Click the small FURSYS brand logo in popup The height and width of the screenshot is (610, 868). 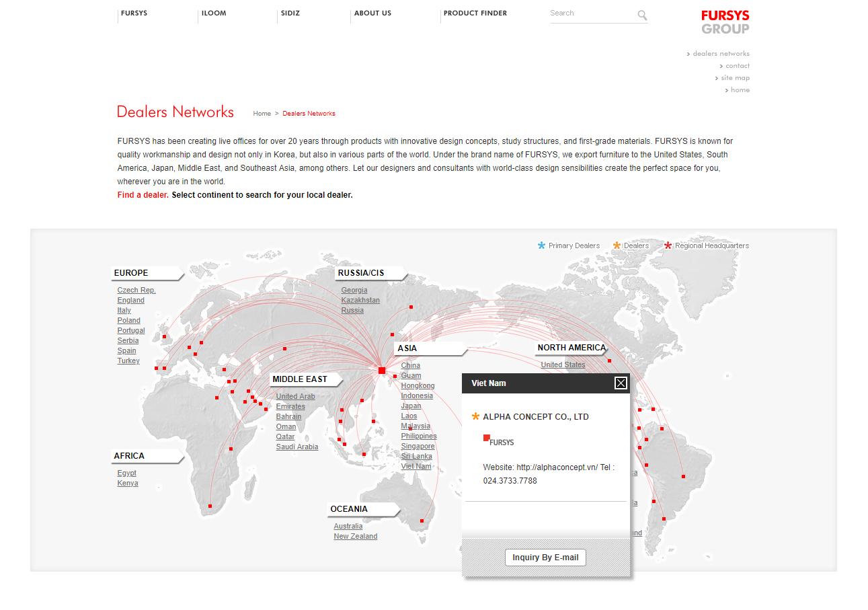[498, 441]
